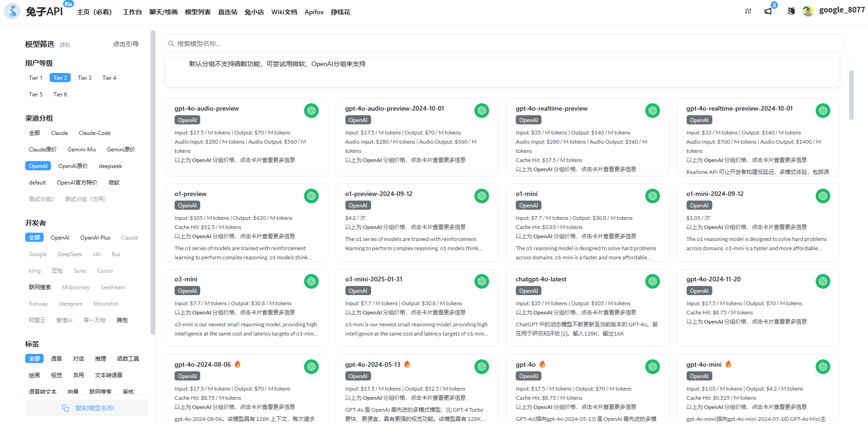Open the 聊天/绘画 nav item
The width and height of the screenshot is (868, 425).
click(163, 12)
